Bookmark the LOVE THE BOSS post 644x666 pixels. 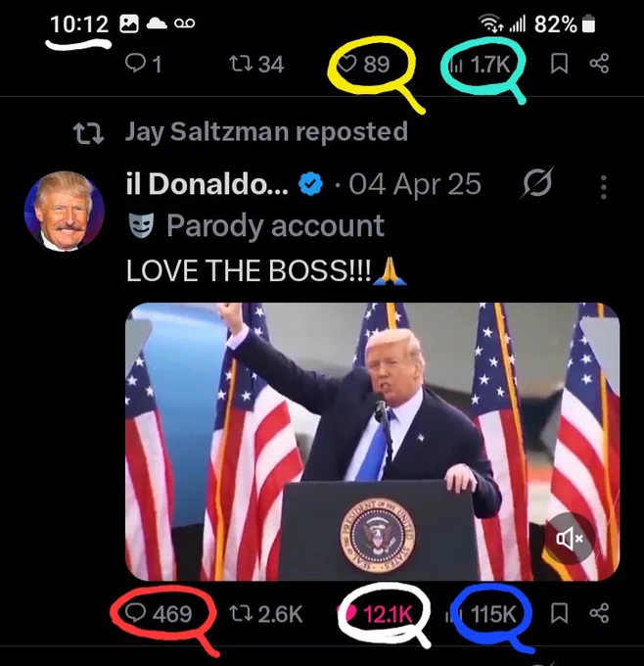[559, 614]
